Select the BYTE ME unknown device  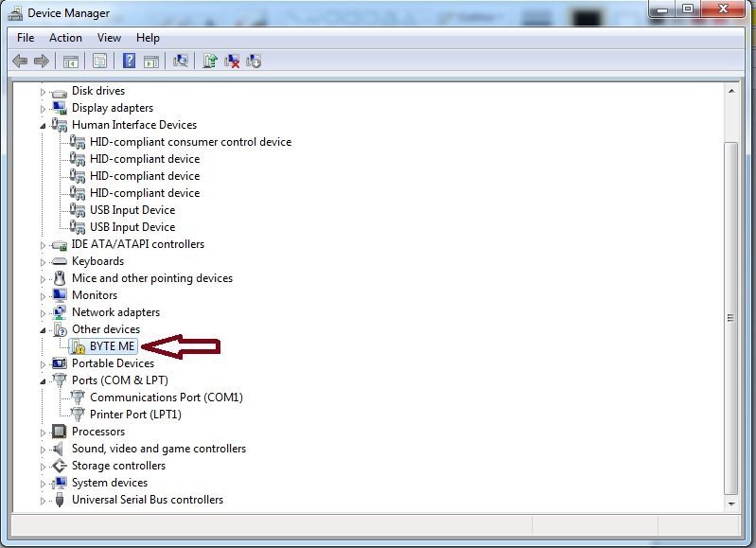(112, 346)
